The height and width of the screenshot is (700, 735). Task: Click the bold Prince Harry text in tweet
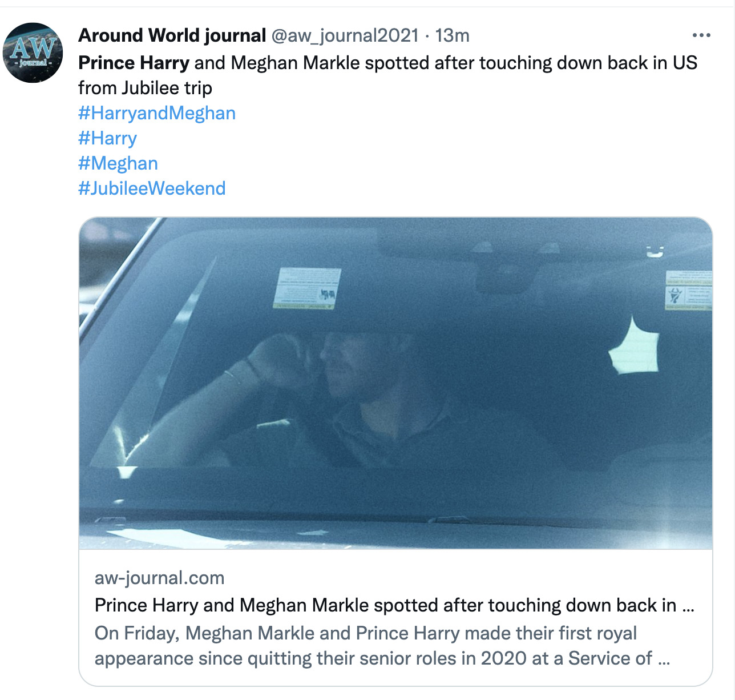(x=134, y=63)
